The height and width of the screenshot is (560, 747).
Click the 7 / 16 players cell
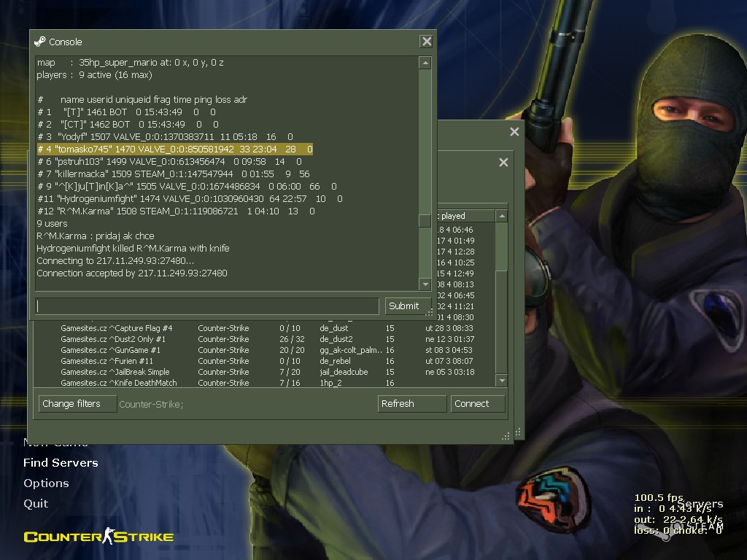click(x=290, y=383)
